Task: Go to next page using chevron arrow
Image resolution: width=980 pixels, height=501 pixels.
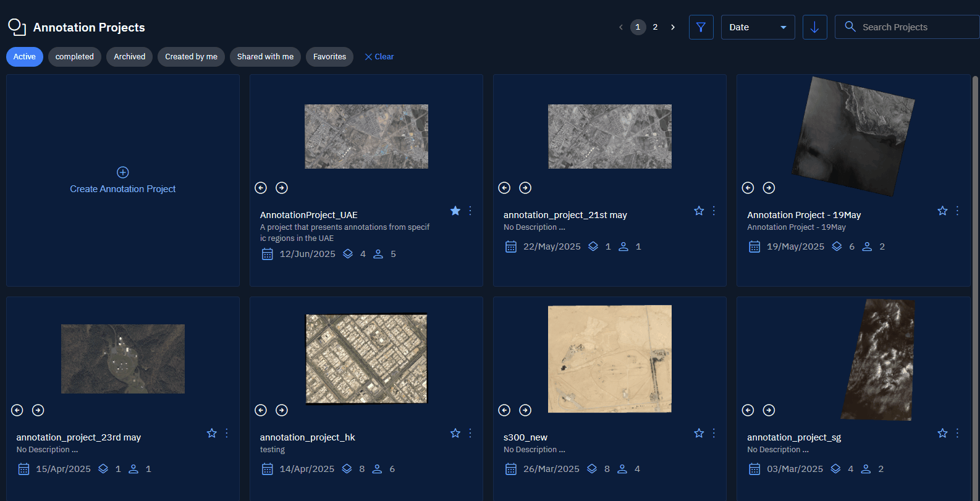Action: pos(673,27)
